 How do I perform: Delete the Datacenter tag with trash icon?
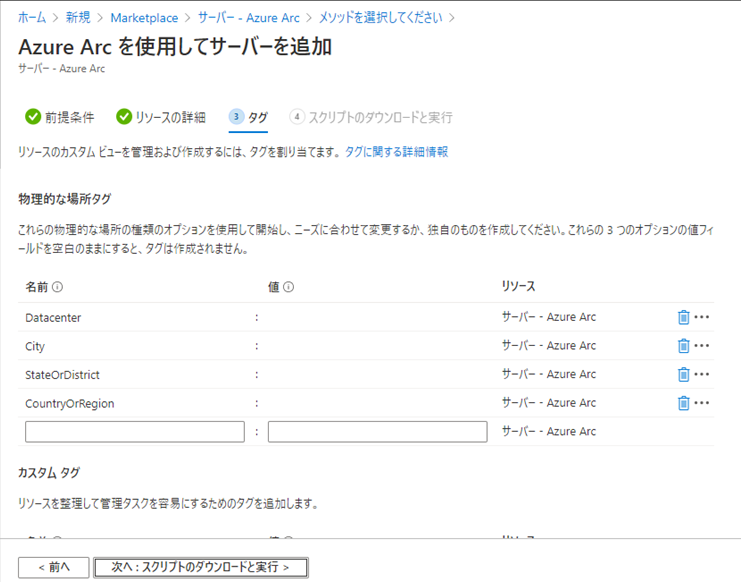(683, 317)
